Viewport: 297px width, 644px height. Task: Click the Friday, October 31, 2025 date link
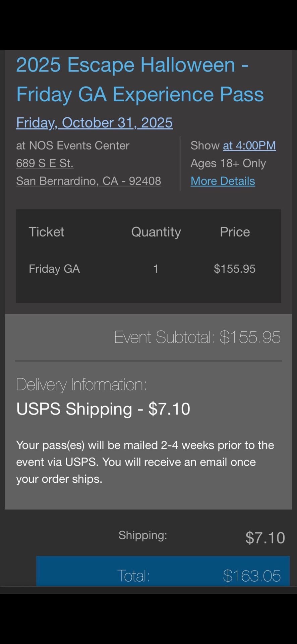pyautogui.click(x=94, y=123)
